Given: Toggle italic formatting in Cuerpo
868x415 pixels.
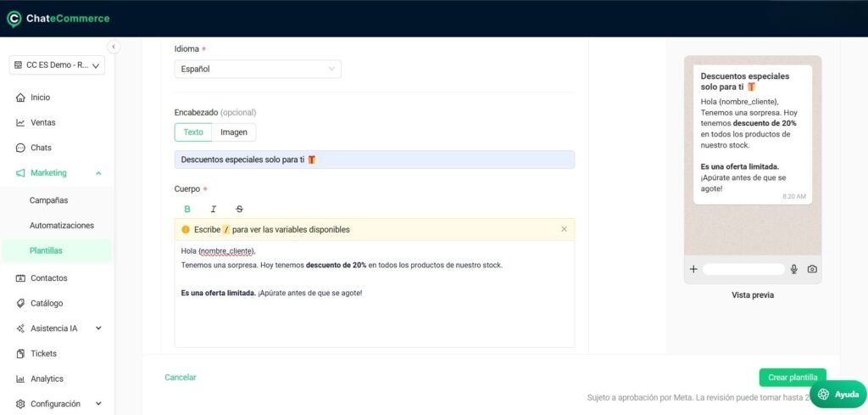Looking at the screenshot, I should point(213,209).
